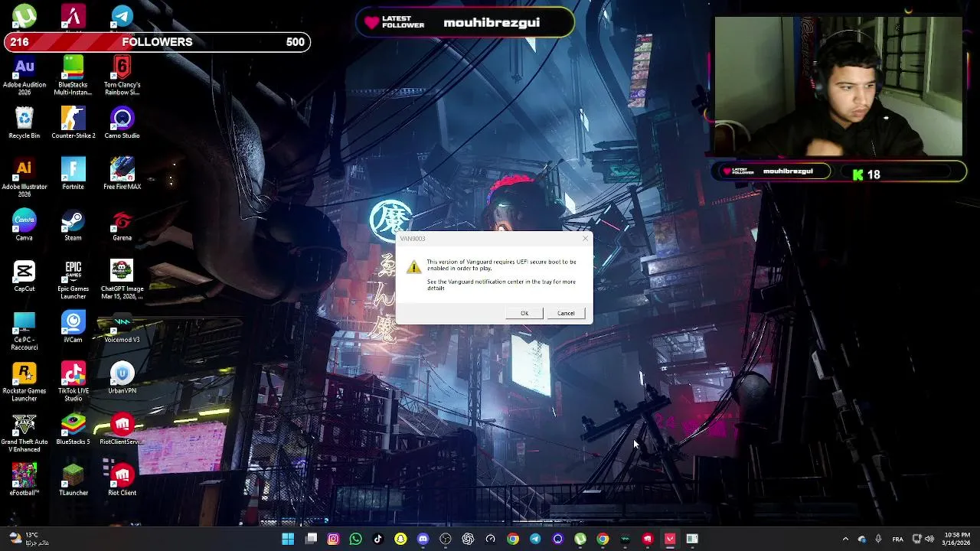Open the Riot Client taskbar icon
980x551 pixels.
click(648, 539)
